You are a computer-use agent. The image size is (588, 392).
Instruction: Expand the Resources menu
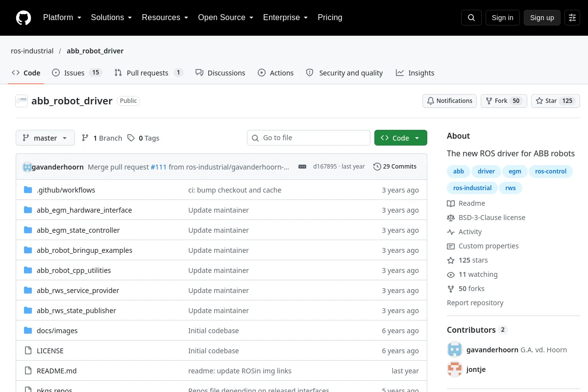(x=165, y=18)
